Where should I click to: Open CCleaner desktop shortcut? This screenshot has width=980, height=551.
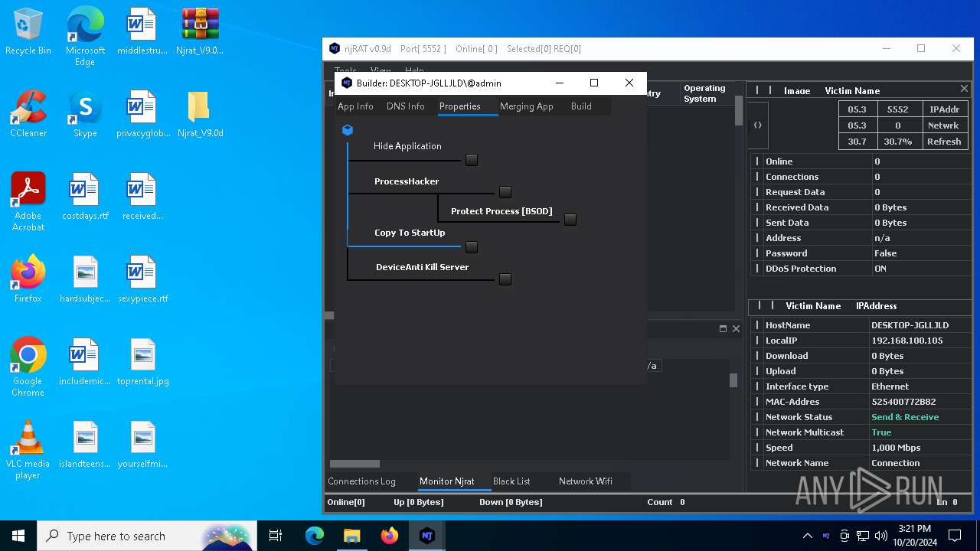(x=28, y=115)
